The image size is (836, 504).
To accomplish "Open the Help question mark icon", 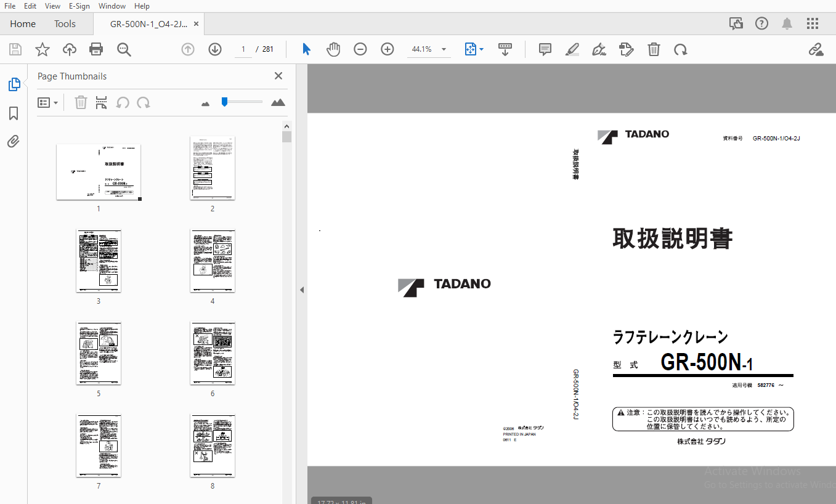I will (x=762, y=23).
